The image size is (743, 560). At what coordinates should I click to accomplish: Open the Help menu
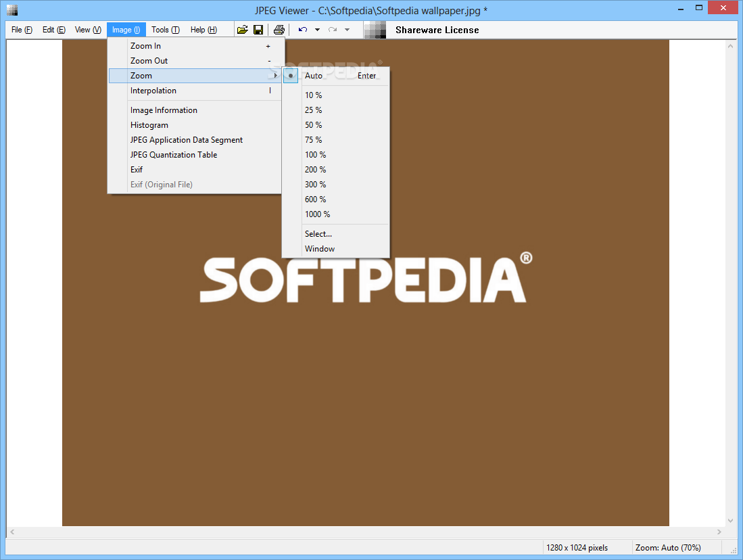pos(203,30)
